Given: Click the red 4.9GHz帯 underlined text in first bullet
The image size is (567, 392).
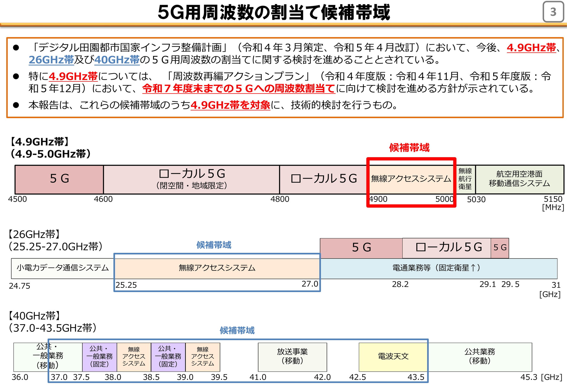Looking at the screenshot, I should click(531, 47).
